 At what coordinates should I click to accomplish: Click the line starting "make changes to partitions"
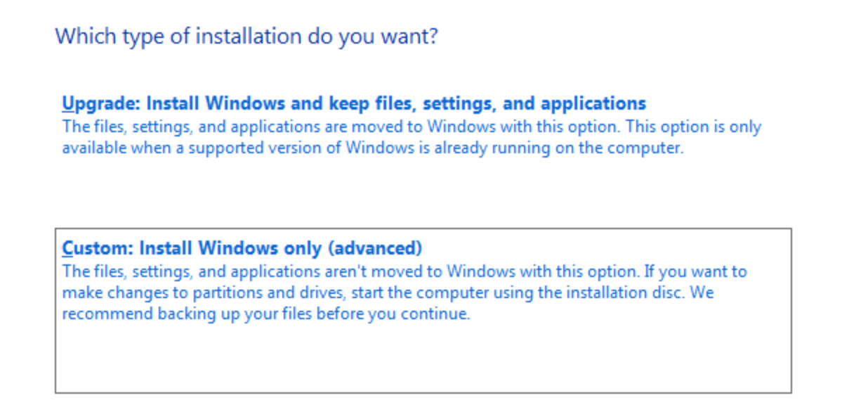(x=388, y=292)
